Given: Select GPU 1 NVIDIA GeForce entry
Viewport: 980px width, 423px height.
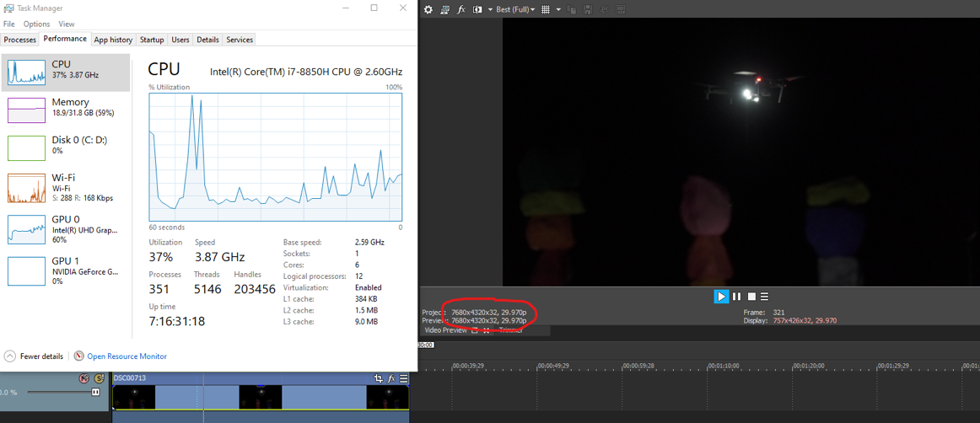Looking at the screenshot, I should [x=66, y=270].
